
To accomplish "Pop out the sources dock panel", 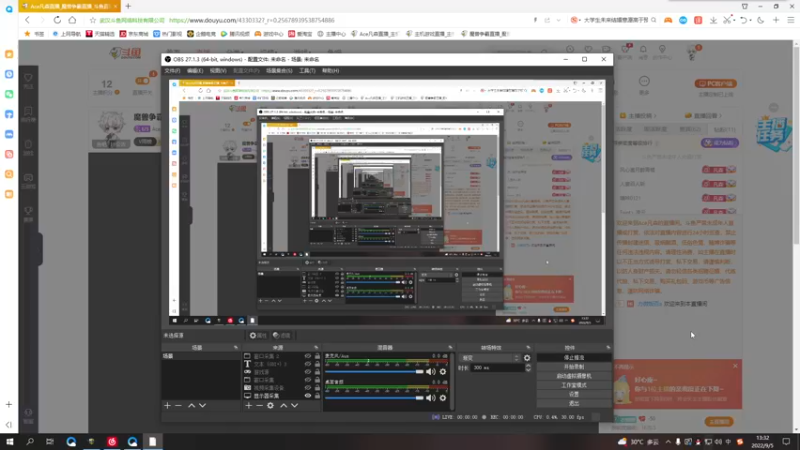I will [x=316, y=347].
